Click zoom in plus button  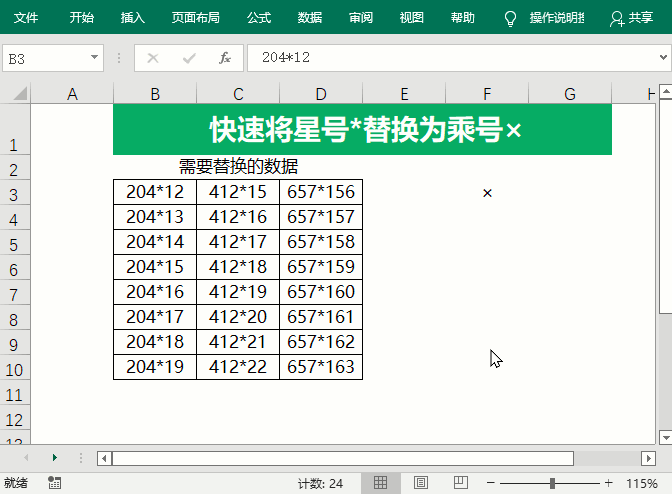609,483
